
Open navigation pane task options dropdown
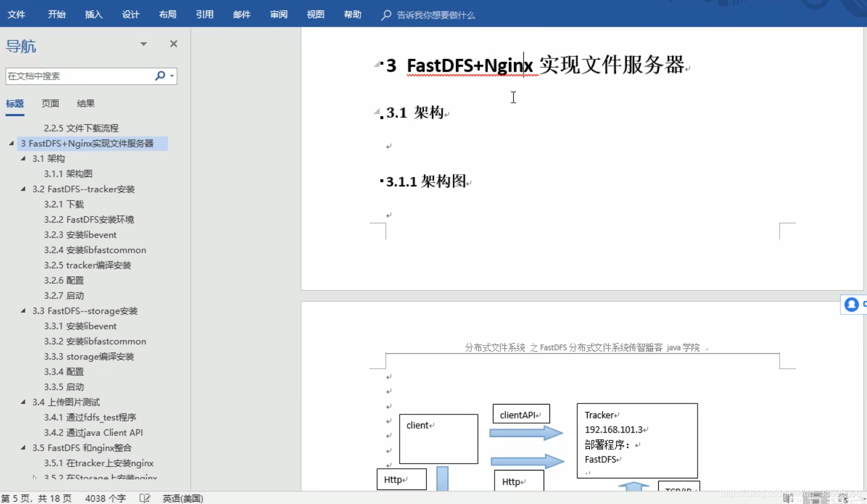click(x=143, y=44)
